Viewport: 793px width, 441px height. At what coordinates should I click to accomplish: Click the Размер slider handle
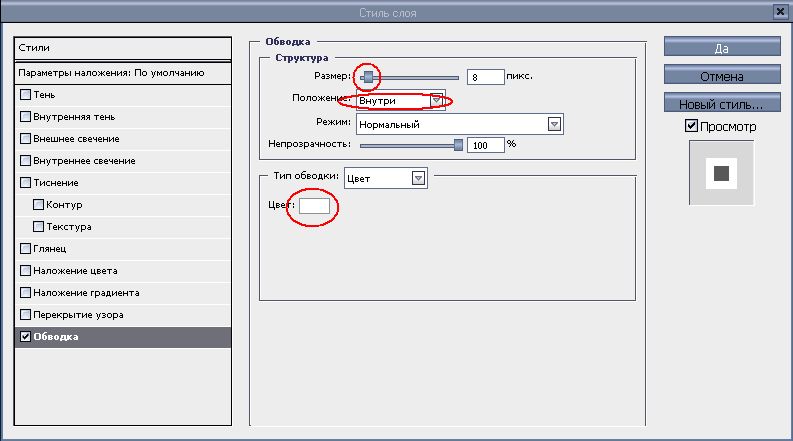point(369,77)
